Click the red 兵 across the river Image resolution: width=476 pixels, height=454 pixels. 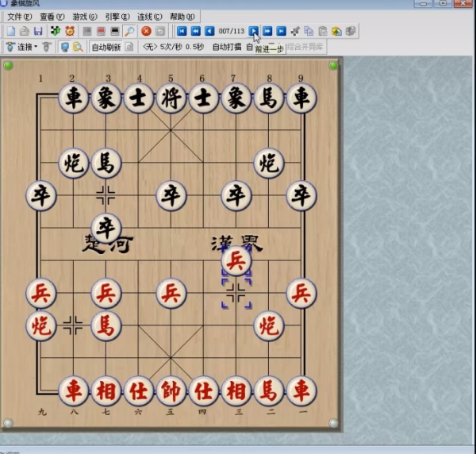tap(236, 260)
